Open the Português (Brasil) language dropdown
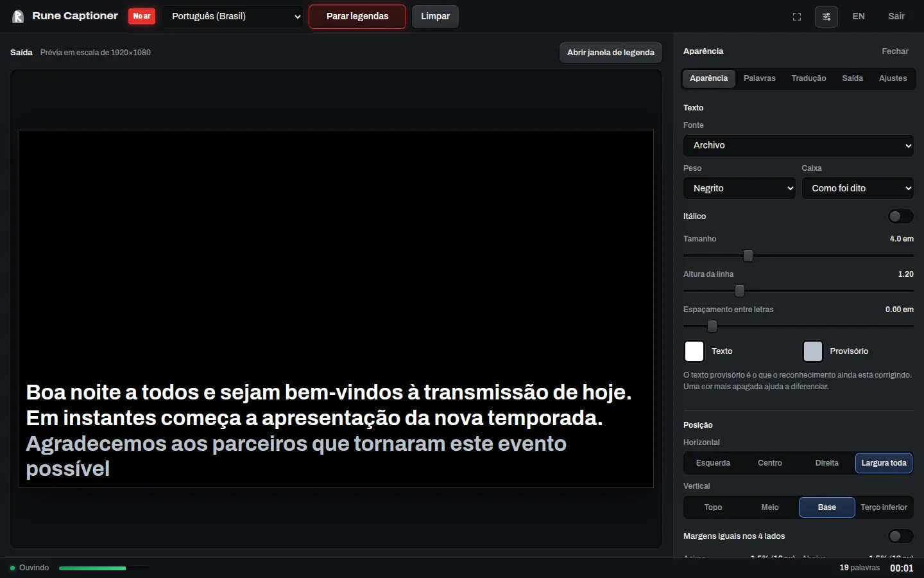This screenshot has height=578, width=924. pos(232,17)
